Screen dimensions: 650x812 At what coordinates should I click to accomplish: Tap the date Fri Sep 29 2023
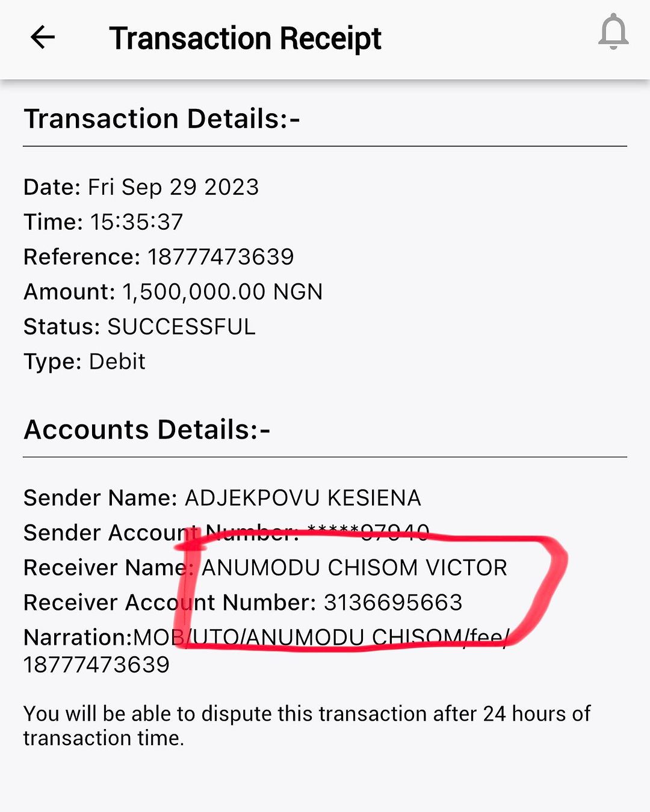[173, 187]
